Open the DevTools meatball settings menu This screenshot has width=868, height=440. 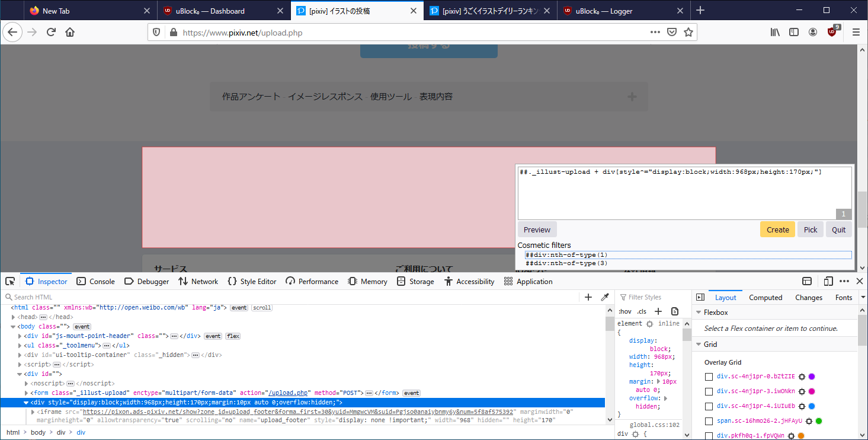(844, 280)
